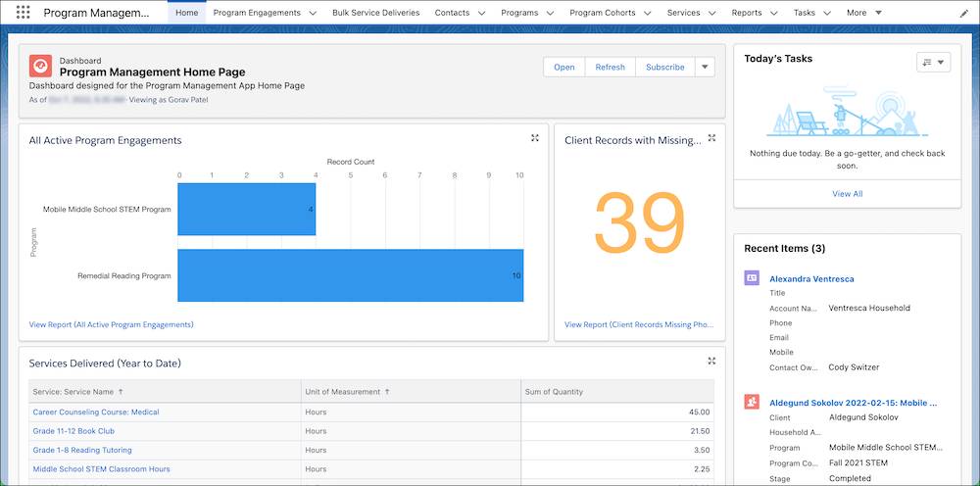
Task: Select the Home tab
Action: tap(187, 13)
